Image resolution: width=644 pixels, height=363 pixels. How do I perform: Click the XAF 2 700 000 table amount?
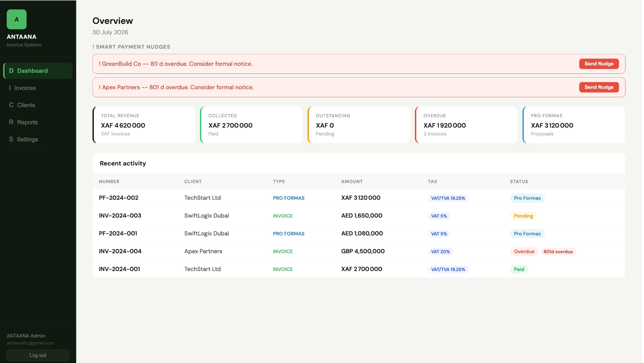[x=362, y=269]
